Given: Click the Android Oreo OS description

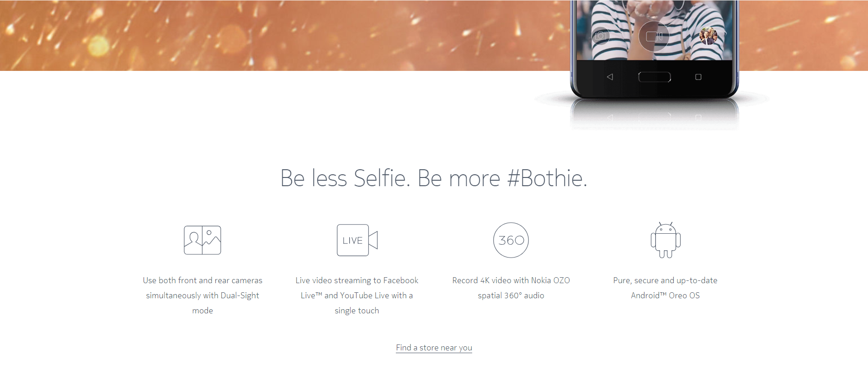Looking at the screenshot, I should coord(665,288).
